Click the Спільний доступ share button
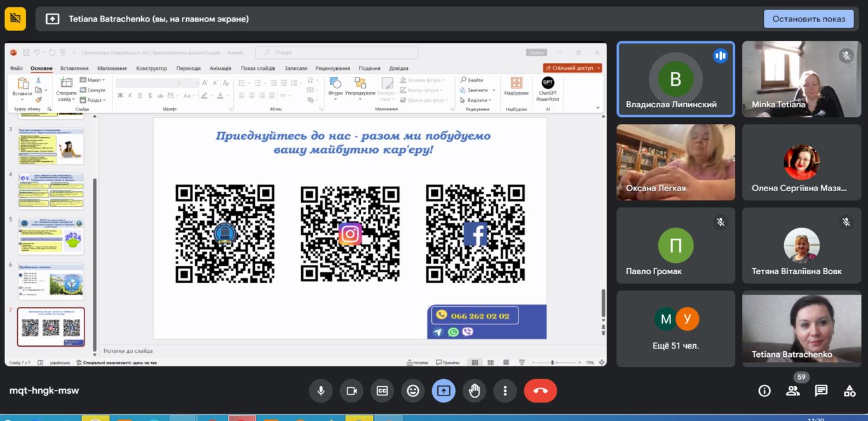 (573, 68)
